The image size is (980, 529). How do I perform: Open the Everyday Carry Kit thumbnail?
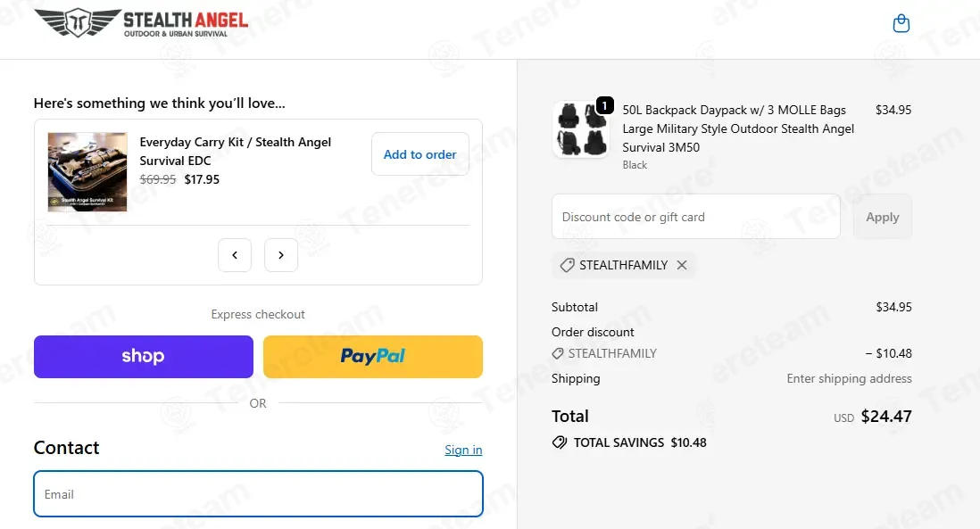click(x=87, y=172)
